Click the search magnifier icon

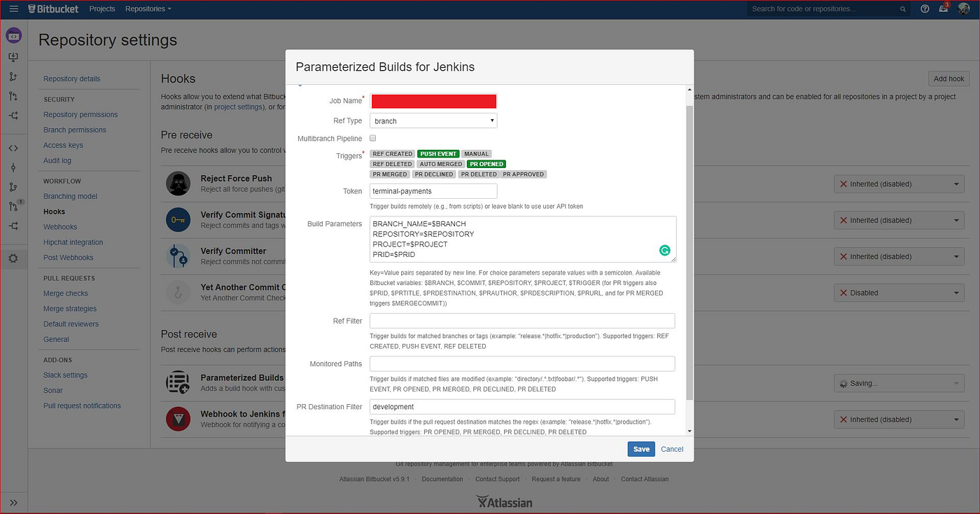pyautogui.click(x=903, y=8)
